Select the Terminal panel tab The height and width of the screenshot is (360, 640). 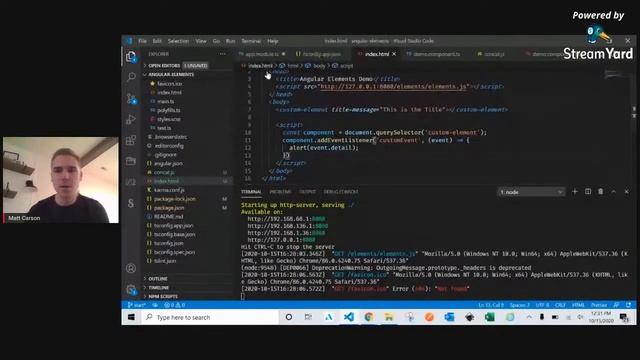click(251, 192)
